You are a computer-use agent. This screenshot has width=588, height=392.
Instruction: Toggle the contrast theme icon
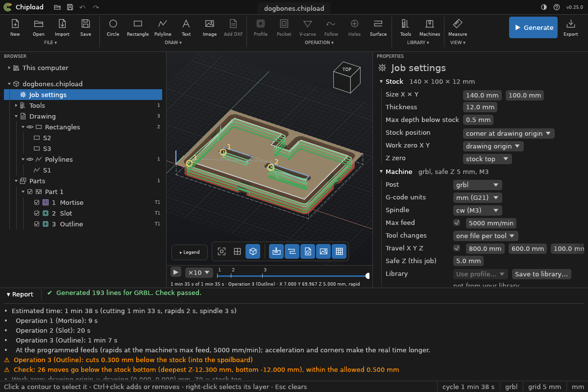(x=544, y=7)
